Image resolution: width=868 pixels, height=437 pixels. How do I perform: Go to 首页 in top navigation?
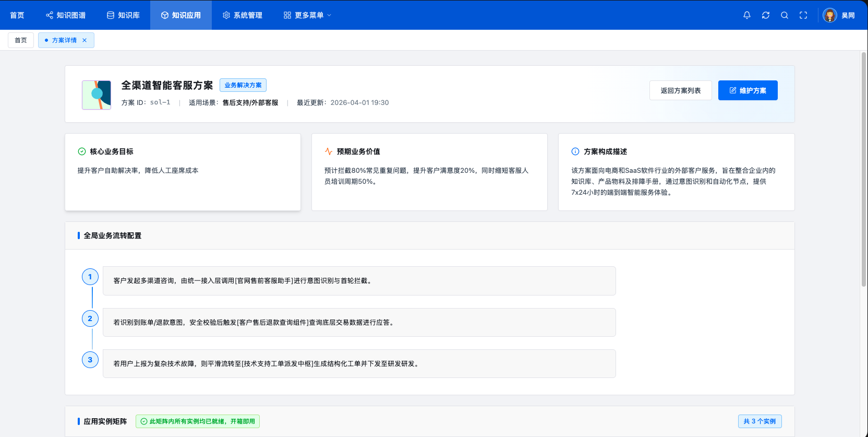click(17, 15)
